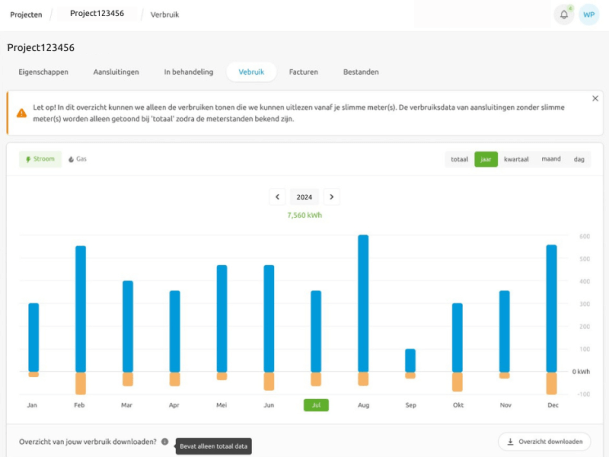609x457 pixels.
Task: Select the Stroom energy type
Action: 40,159
